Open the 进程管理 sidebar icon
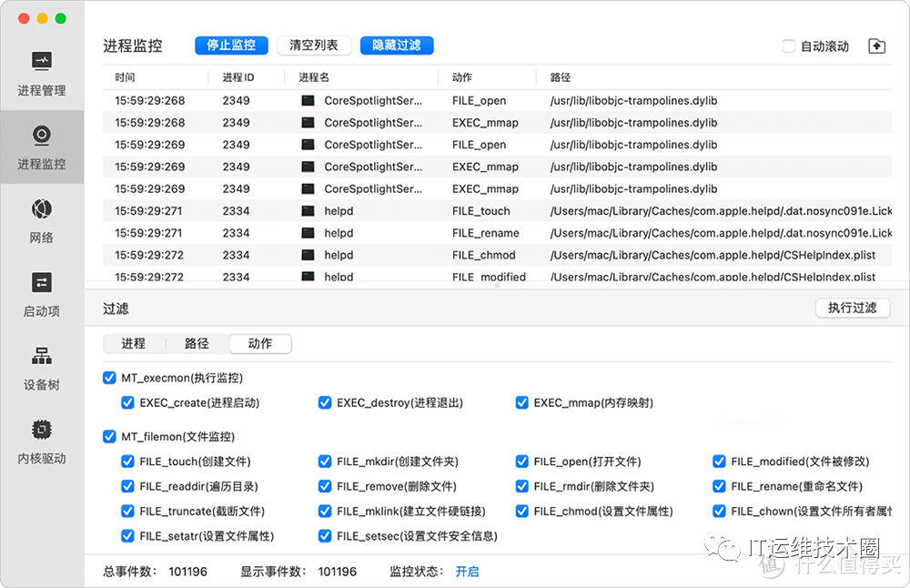Screen dimensions: 910x588 pyautogui.click(x=42, y=62)
